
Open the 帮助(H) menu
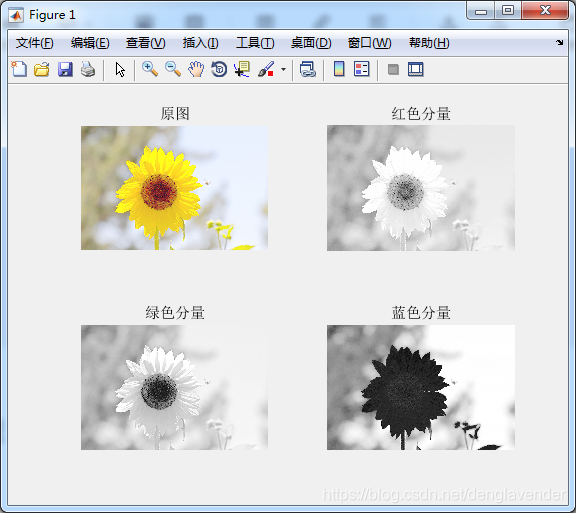pos(429,43)
